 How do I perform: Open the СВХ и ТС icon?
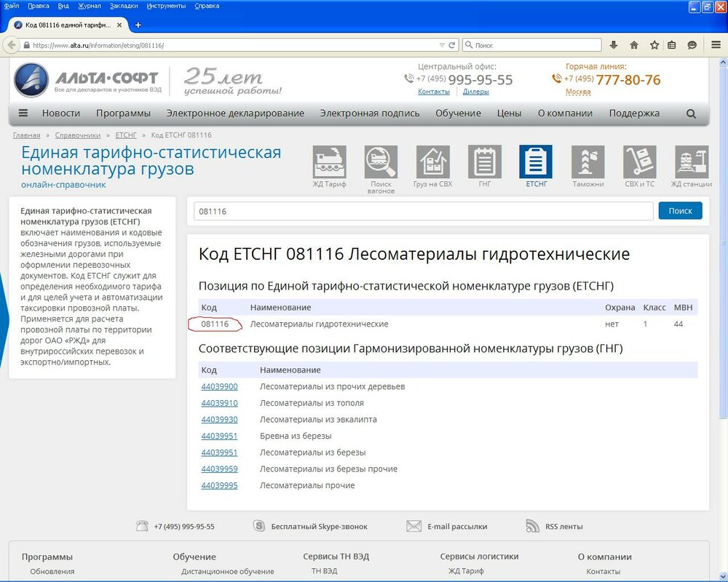(x=640, y=162)
